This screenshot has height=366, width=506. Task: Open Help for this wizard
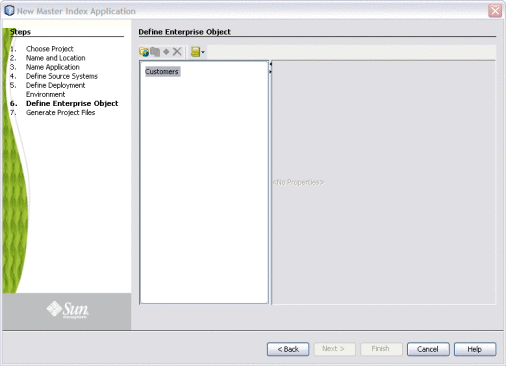point(475,349)
